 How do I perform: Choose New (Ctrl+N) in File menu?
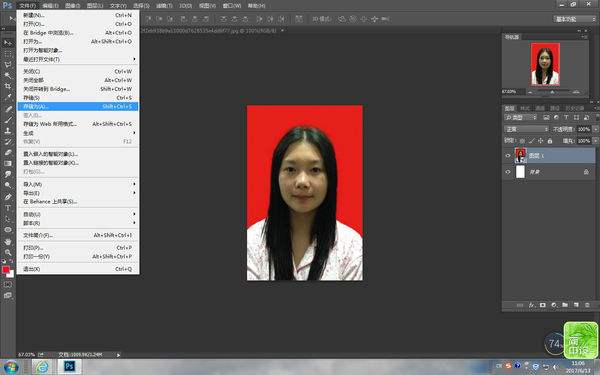[x=78, y=15]
